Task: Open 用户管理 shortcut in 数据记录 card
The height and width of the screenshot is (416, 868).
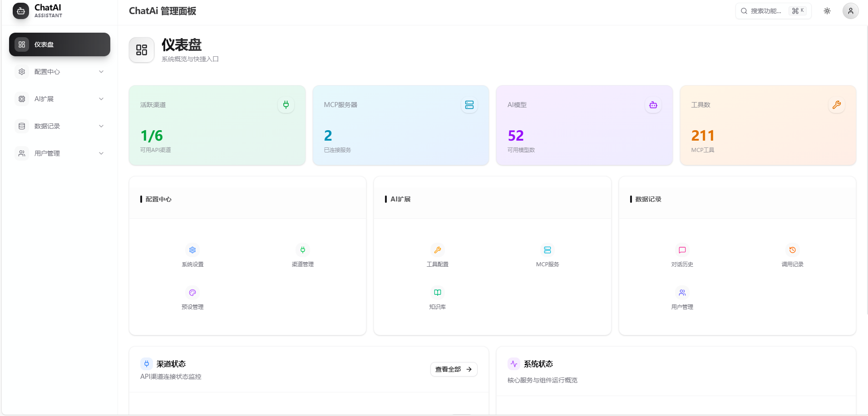Action: [682, 293]
